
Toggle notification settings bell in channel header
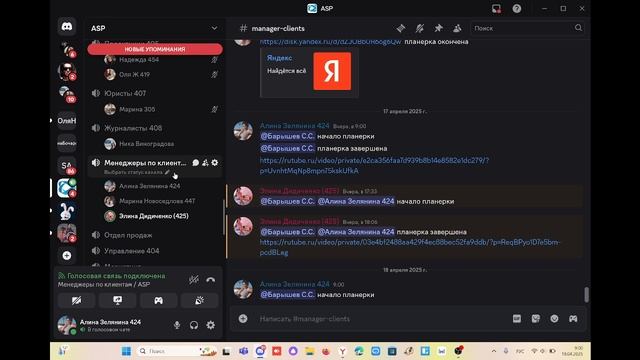(x=420, y=28)
